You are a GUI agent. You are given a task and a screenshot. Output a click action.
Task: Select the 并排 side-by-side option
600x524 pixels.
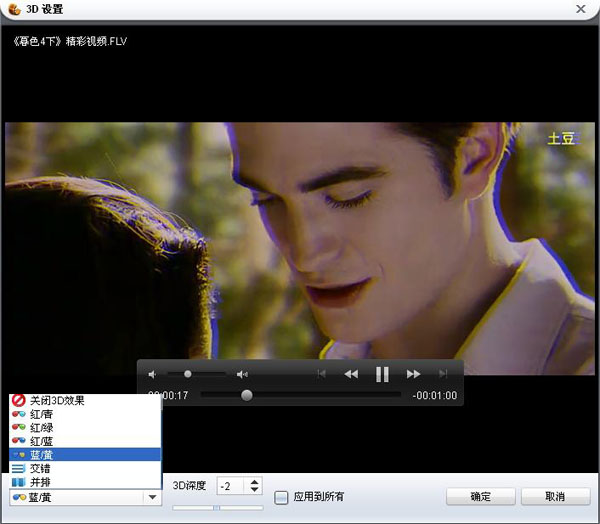point(40,482)
